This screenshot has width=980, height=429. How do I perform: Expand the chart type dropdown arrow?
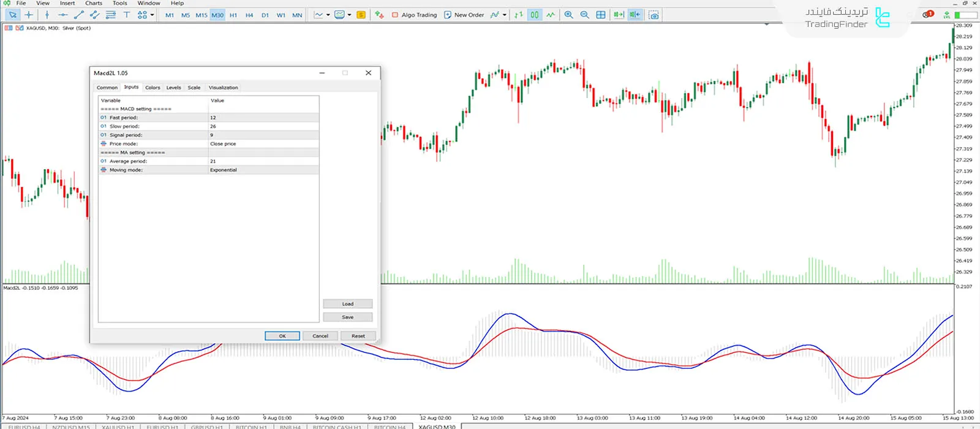[328, 15]
